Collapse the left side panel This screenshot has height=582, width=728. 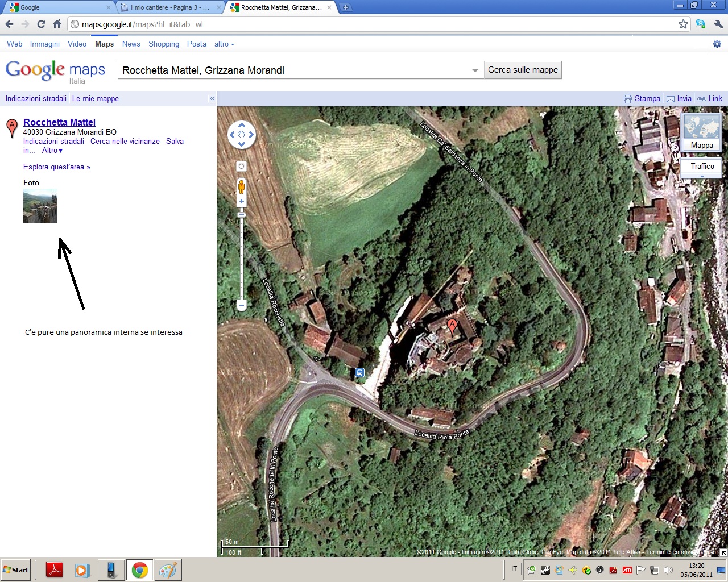[212, 99]
